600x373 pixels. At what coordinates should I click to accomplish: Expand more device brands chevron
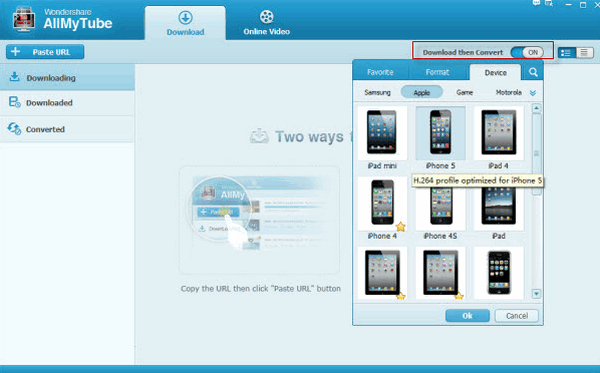click(533, 93)
